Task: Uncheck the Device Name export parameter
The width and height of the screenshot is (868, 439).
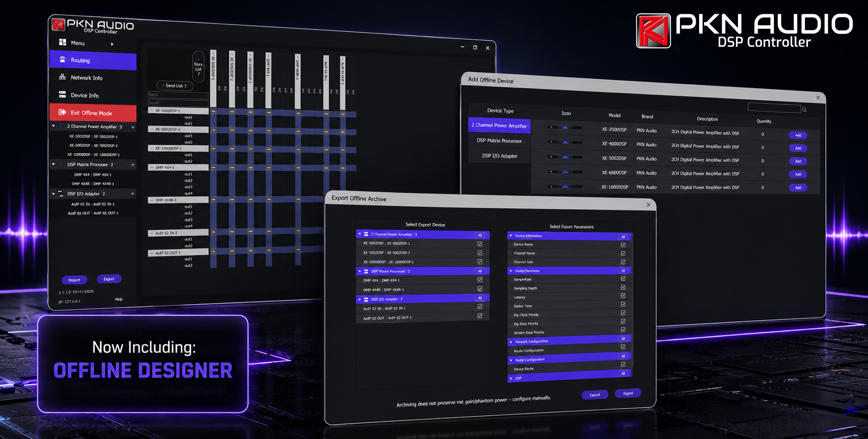Action: pyautogui.click(x=623, y=245)
